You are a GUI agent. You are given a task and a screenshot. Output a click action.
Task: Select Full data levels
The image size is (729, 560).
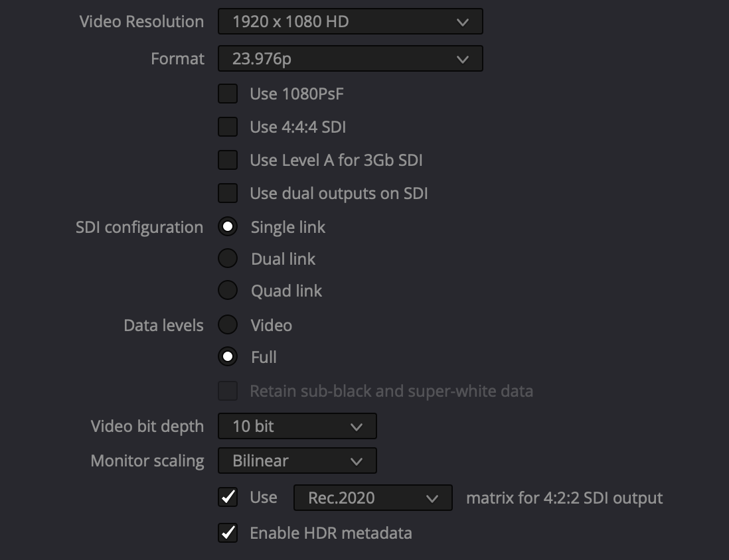228,357
